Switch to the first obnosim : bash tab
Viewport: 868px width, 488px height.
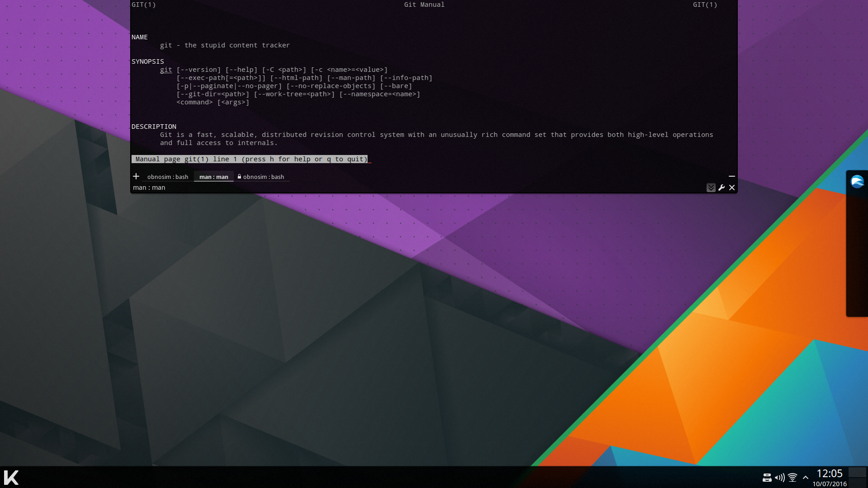(168, 177)
